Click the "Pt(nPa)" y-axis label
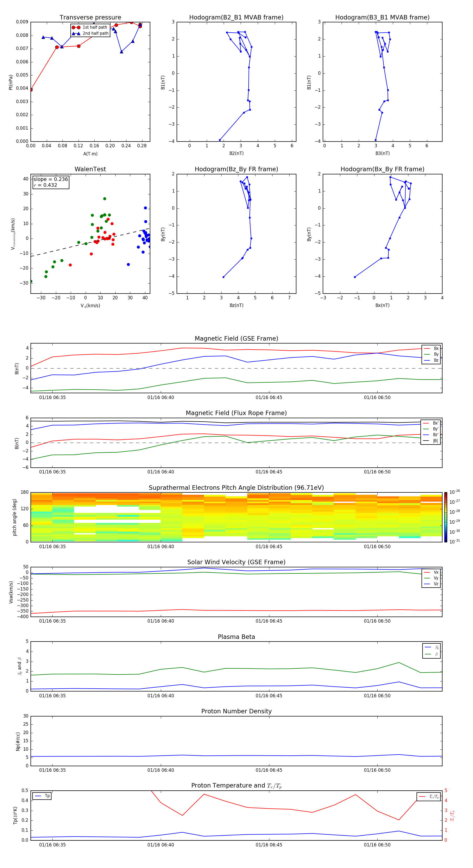 (11, 82)
